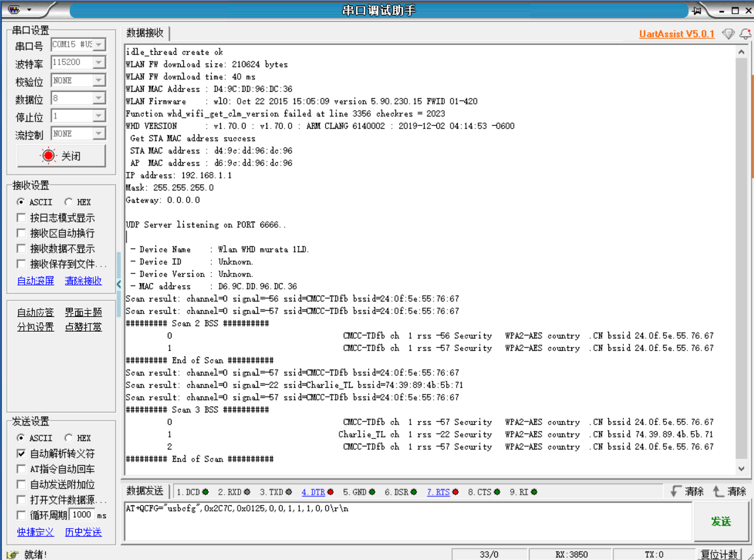This screenshot has width=754, height=560.
Task: Click the 关闭 close port button
Action: coord(61,156)
